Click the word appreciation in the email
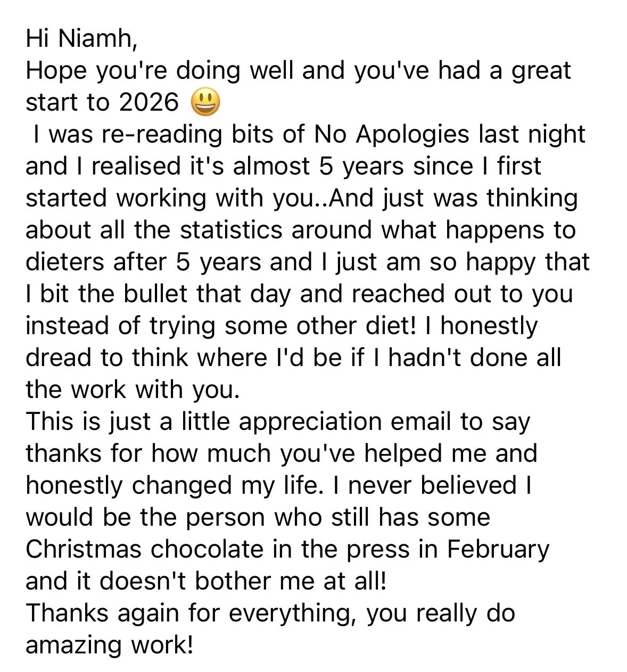This screenshot has width=627, height=672. (310, 422)
